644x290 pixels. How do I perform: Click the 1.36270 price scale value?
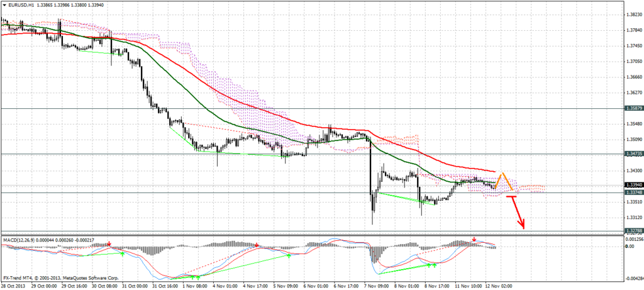[634, 93]
